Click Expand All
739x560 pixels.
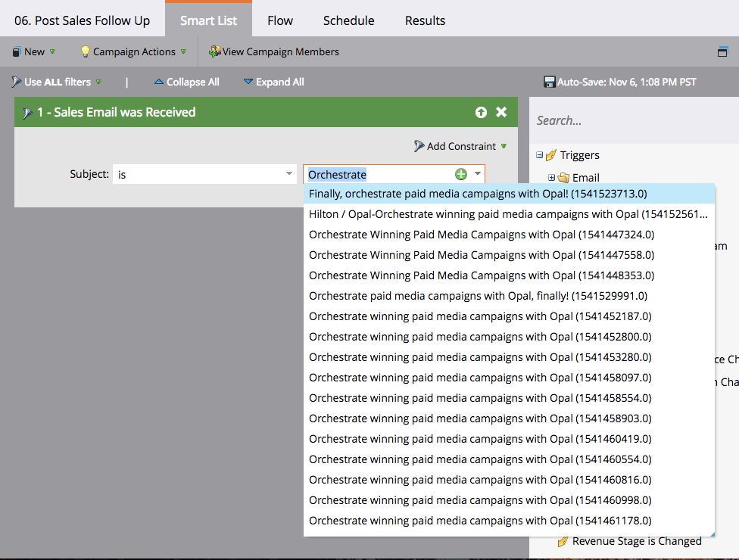click(274, 82)
